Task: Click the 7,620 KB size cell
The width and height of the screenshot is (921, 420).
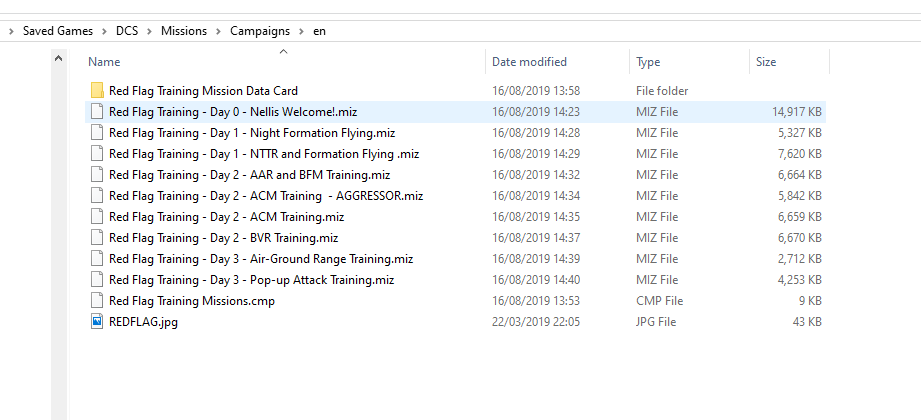Action: pos(799,154)
